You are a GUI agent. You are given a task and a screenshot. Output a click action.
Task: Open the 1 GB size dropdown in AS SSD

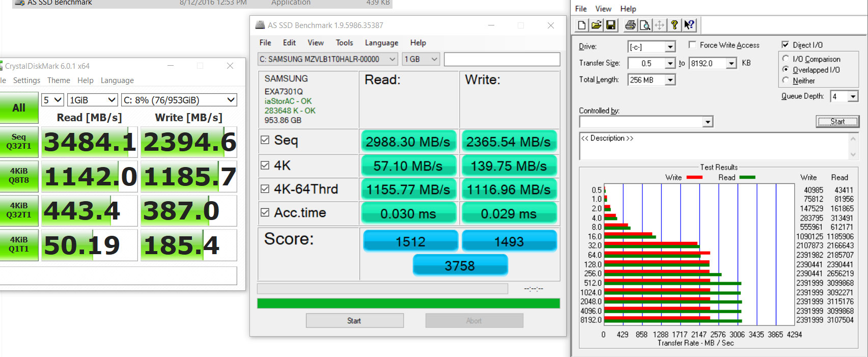click(x=421, y=59)
